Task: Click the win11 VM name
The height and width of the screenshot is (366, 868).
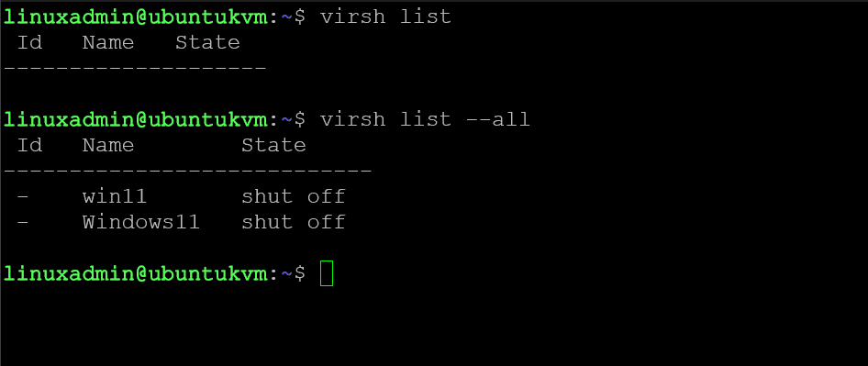Action: click(x=115, y=196)
